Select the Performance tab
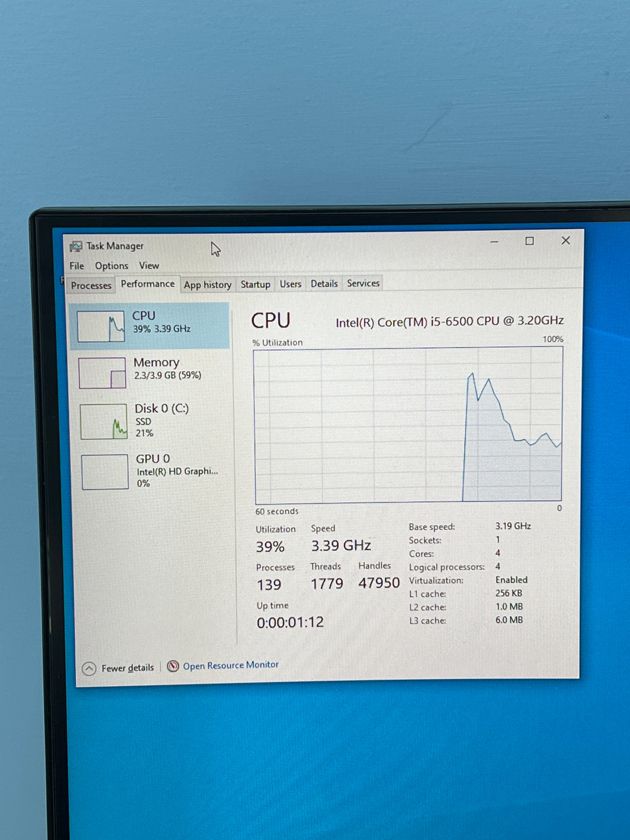Screen dimensions: 630x840 (148, 284)
